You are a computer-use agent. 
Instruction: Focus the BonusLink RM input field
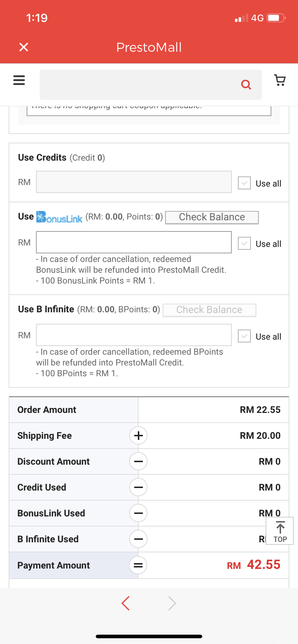134,242
